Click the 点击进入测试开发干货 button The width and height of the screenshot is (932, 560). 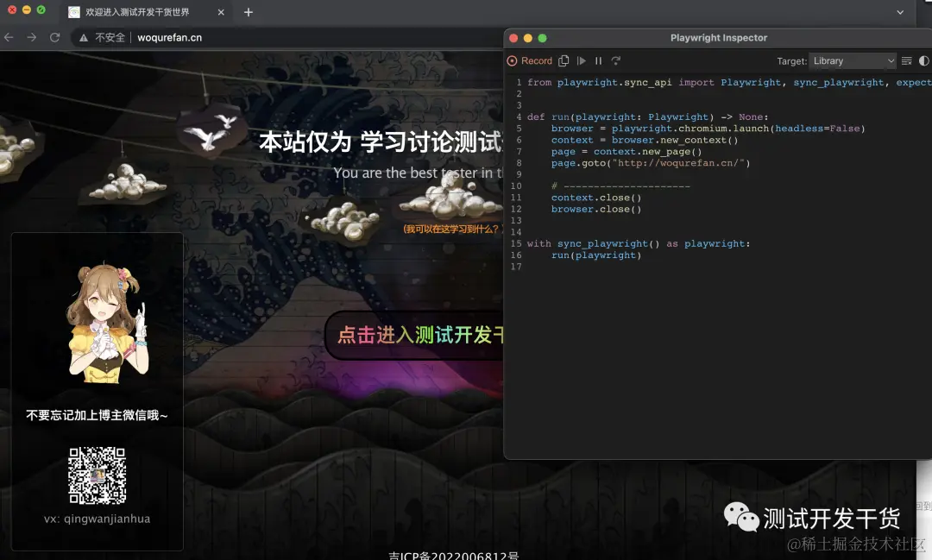tap(412, 335)
